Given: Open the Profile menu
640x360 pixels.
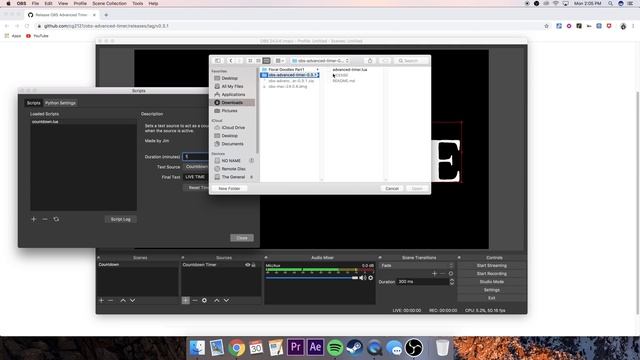Looking at the screenshot, I should tap(80, 3).
